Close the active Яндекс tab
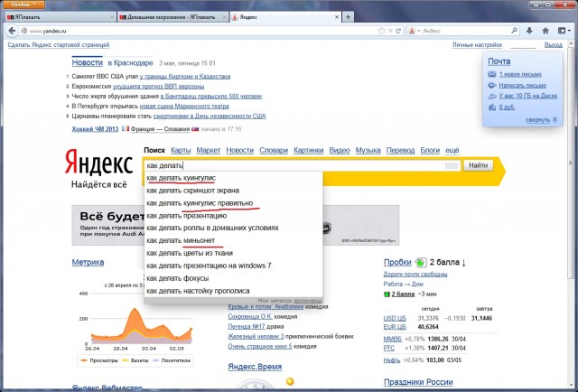Screen dimensions: 578x392 334,17
